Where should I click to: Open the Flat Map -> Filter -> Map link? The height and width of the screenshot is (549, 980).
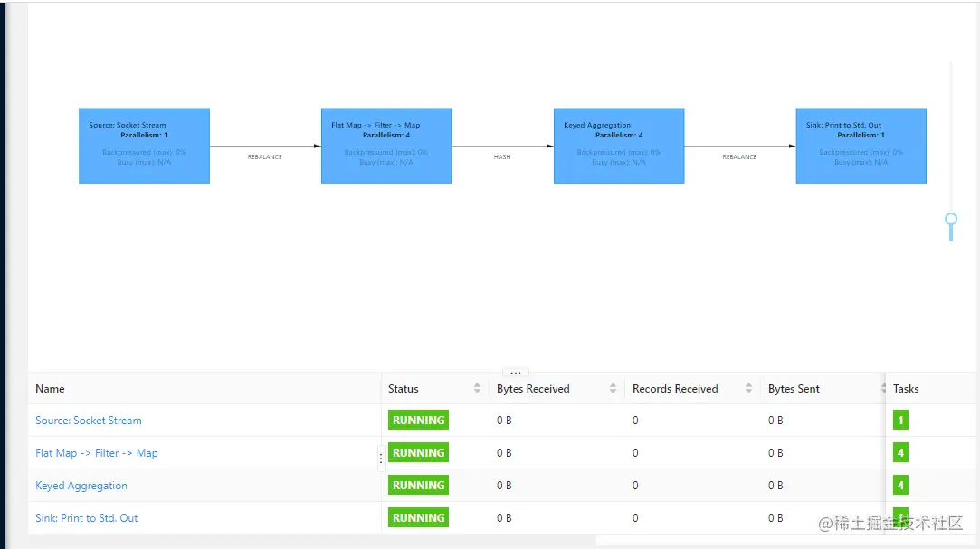(96, 453)
